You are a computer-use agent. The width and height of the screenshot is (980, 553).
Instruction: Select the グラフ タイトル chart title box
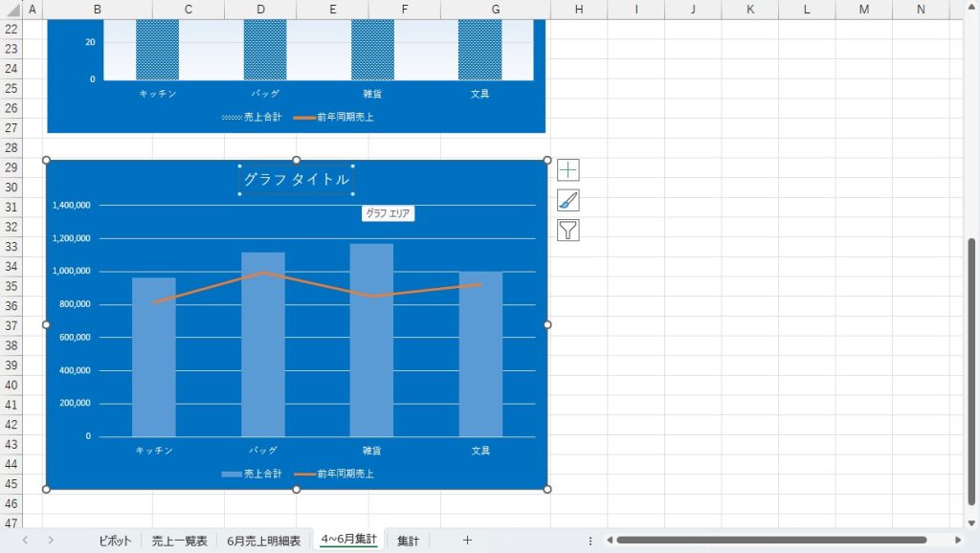coord(296,179)
